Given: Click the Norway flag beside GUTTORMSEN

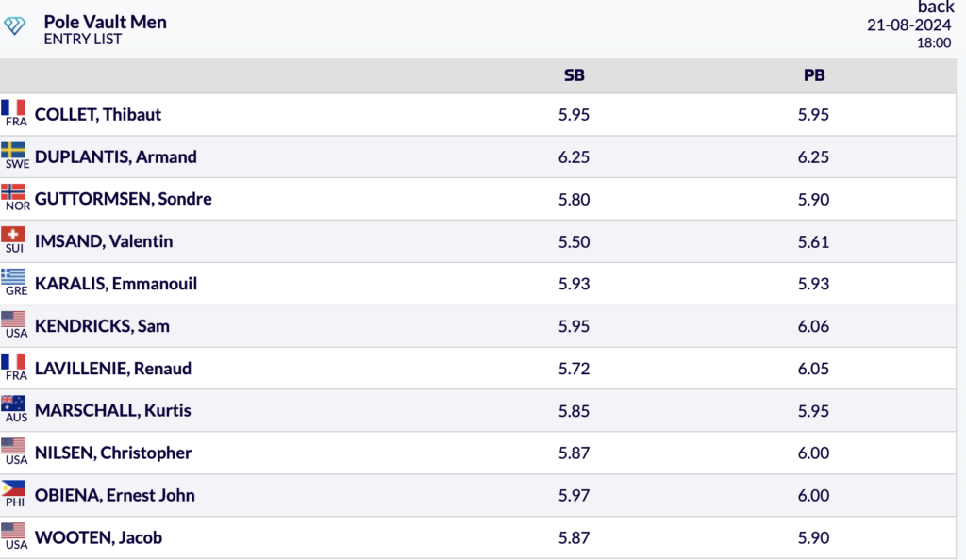Looking at the screenshot, I should (13, 192).
